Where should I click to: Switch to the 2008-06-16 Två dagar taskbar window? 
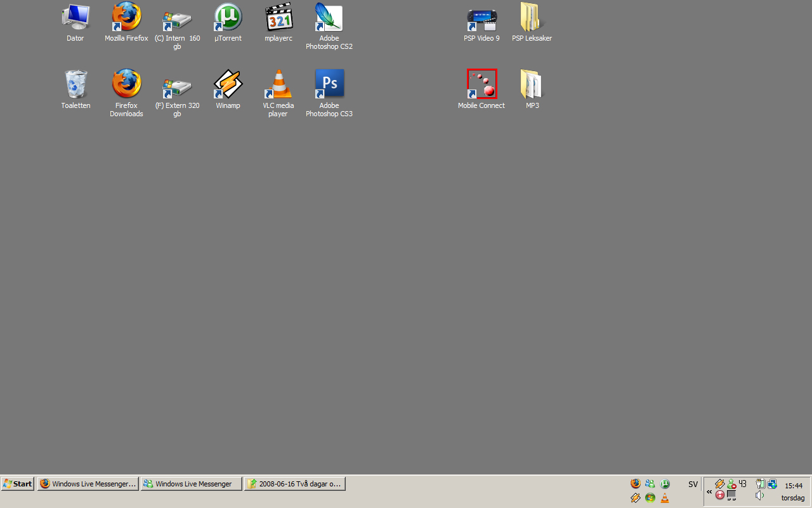[294, 484]
